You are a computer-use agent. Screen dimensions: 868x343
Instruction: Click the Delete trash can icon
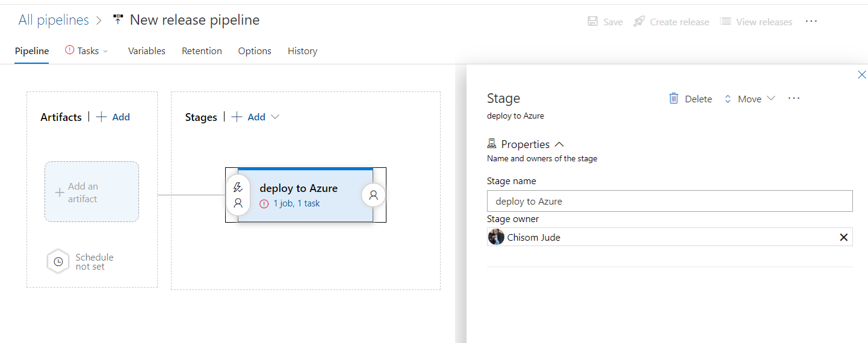pos(674,99)
